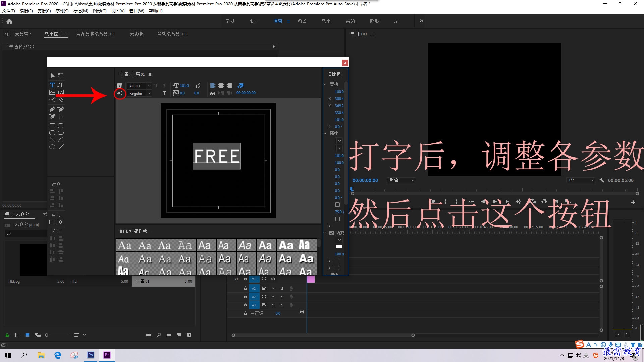
Task: Tick the checkbox below the 75.0 value
Action: click(337, 219)
